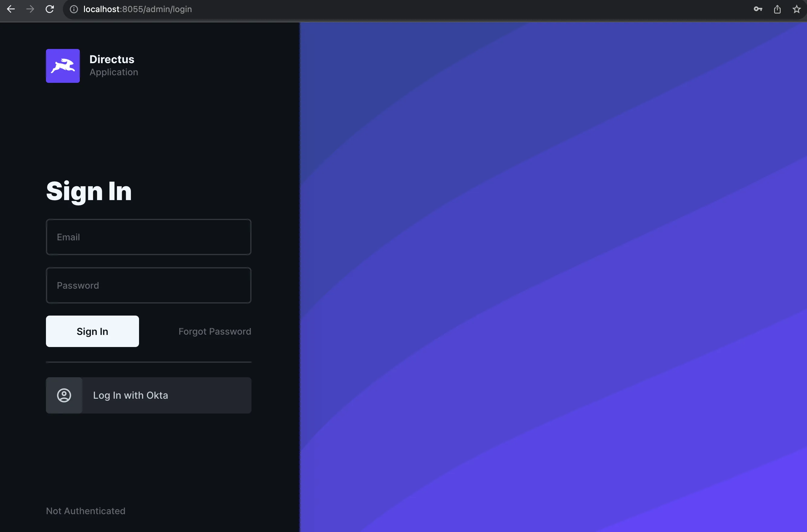Click the Log In with Okta button
The image size is (807, 532).
point(149,395)
